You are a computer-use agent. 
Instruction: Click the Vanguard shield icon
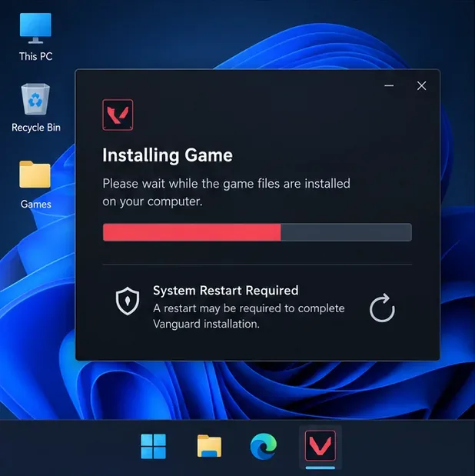128,301
